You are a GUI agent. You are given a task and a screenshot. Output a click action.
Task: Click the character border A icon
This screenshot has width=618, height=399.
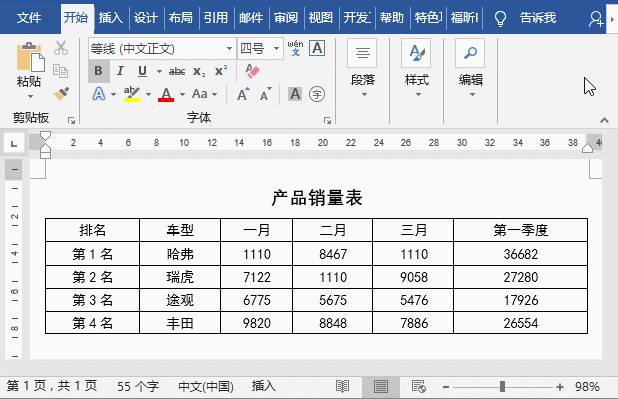[x=317, y=48]
